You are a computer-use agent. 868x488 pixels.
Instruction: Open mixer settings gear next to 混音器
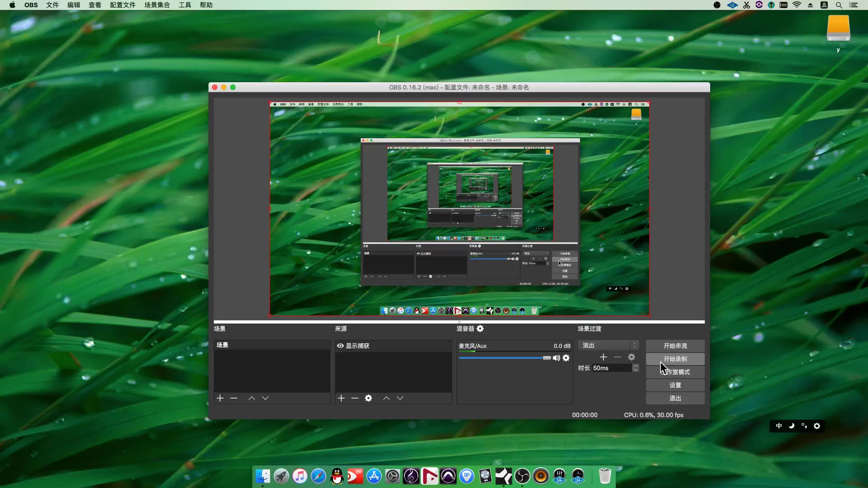pos(480,328)
